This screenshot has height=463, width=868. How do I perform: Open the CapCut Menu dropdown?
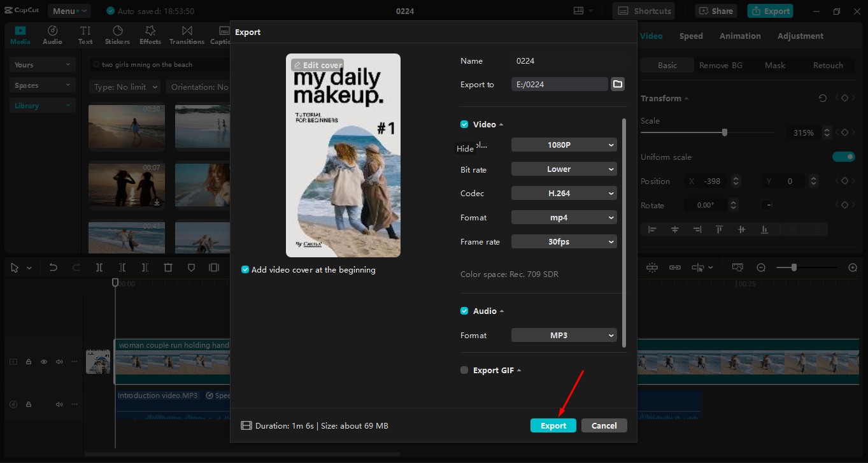tap(69, 11)
